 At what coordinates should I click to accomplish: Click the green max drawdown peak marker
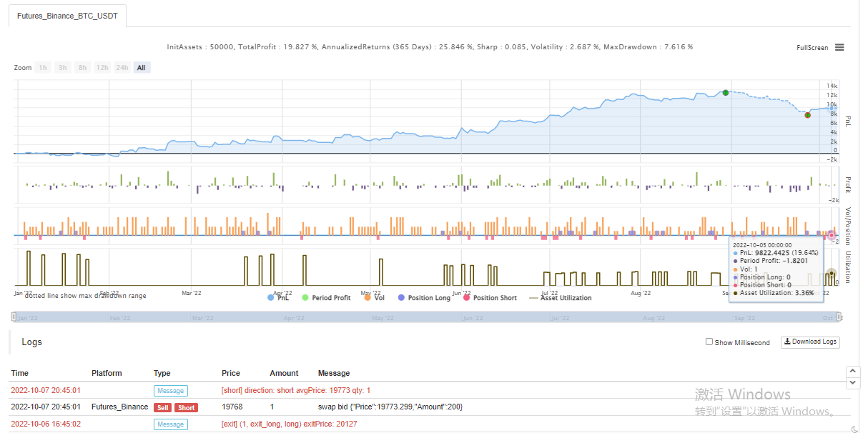coord(726,93)
